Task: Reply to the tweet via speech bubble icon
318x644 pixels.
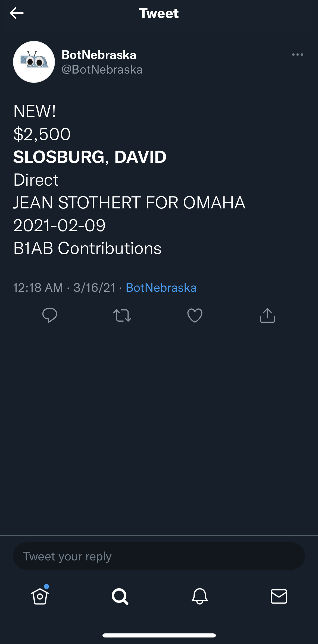Action: coord(50,315)
